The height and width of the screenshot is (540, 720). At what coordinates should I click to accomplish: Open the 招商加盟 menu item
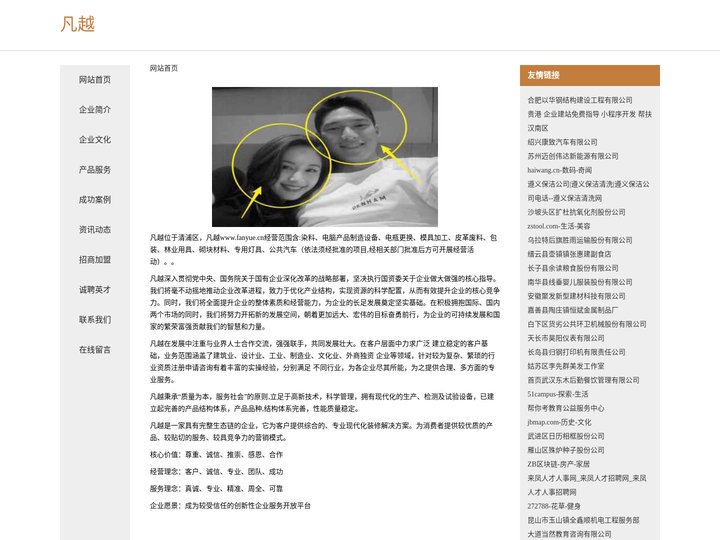click(95, 259)
